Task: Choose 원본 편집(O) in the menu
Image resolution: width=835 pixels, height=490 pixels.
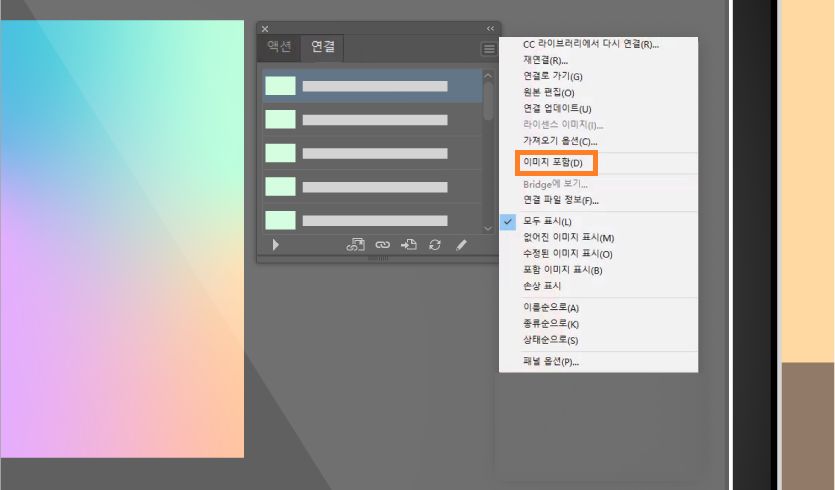Action: click(x=549, y=93)
